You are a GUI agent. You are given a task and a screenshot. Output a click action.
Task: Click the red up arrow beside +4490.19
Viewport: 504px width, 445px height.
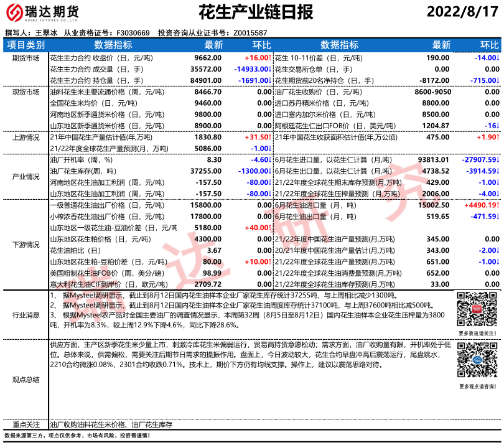[x=498, y=205]
